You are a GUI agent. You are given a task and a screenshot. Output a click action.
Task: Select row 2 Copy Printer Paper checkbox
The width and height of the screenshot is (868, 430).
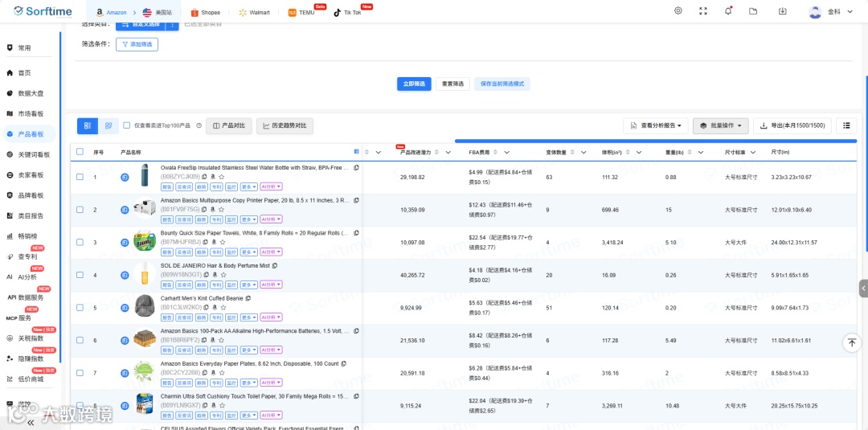click(80, 210)
